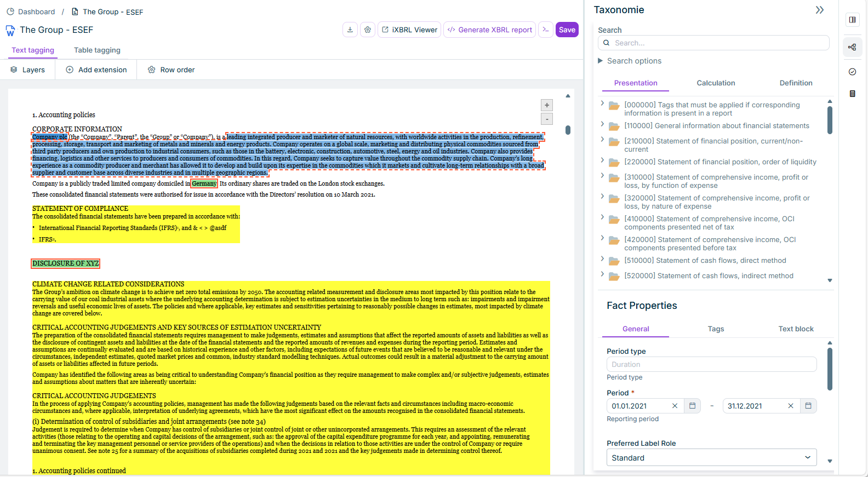Zoom in the document with plus button
Image resolution: width=868 pixels, height=477 pixels.
pyautogui.click(x=547, y=105)
